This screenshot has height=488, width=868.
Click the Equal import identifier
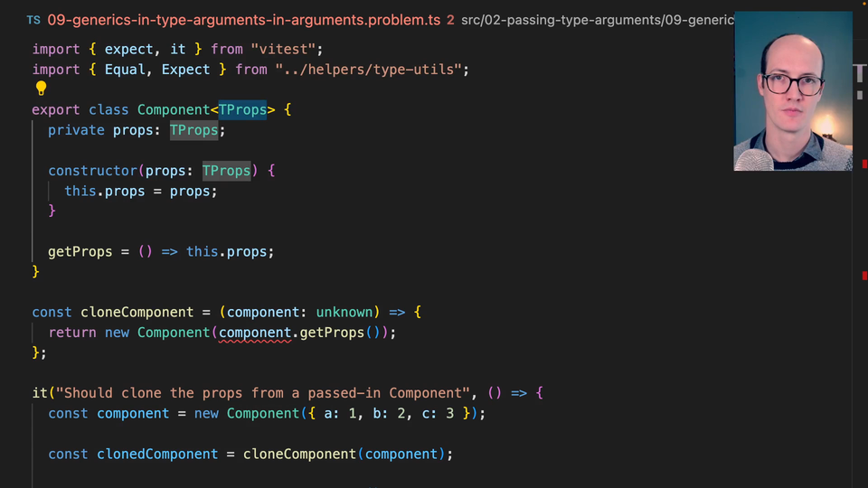coord(125,70)
